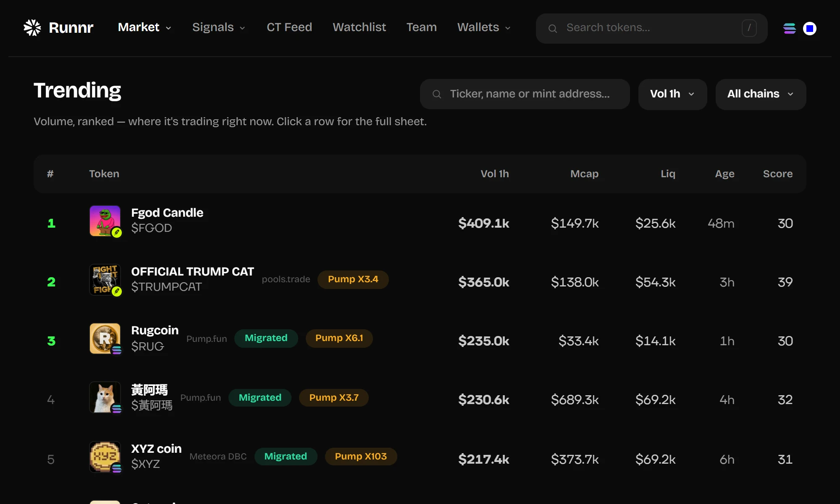The width and height of the screenshot is (840, 504).
Task: Open OFFICIAL TRUMP CAT token avatar
Action: [x=105, y=280]
